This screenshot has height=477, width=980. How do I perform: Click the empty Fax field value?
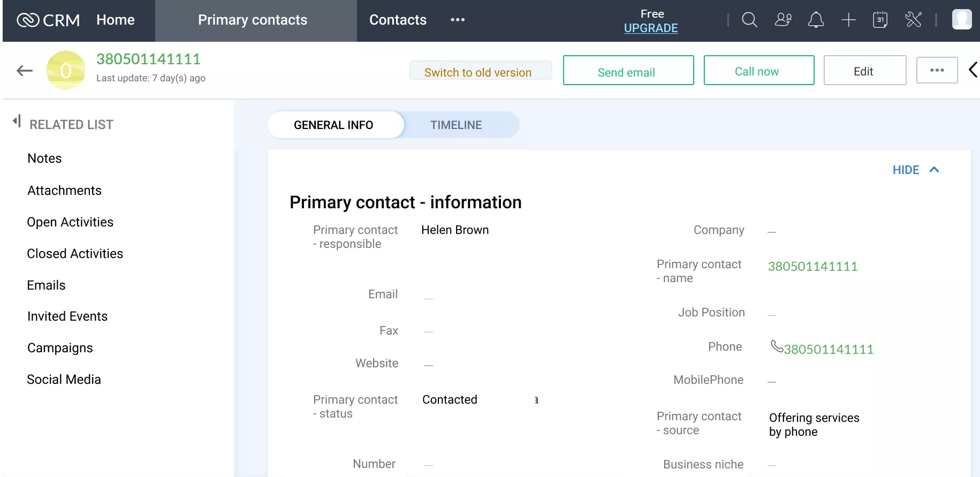coord(429,332)
